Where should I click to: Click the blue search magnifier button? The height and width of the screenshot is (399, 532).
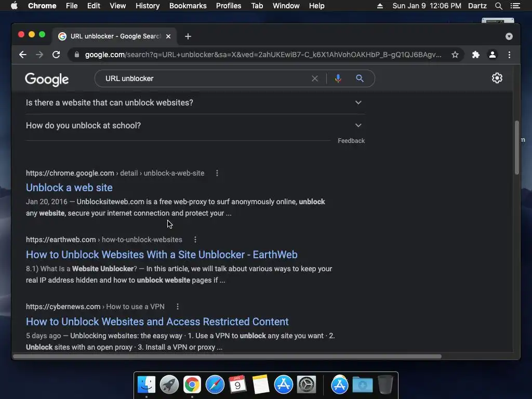click(x=360, y=78)
